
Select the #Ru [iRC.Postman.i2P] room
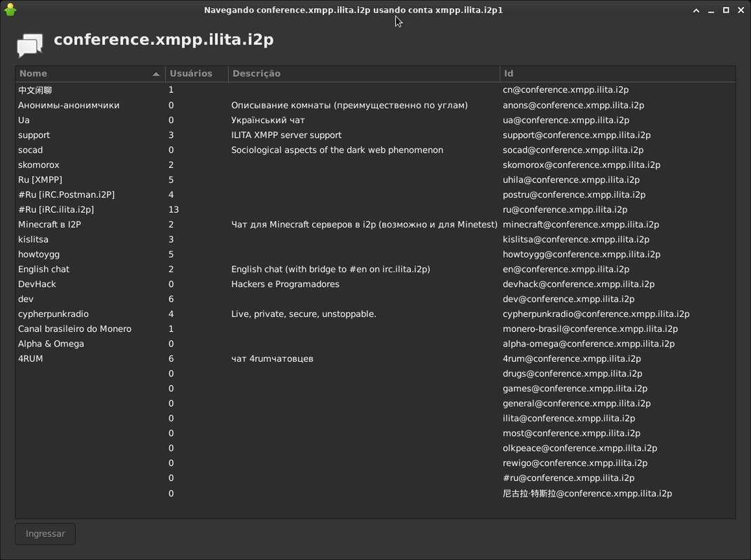[375, 195]
